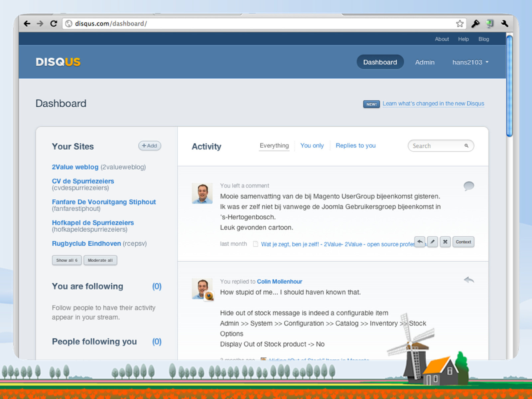Click the People following you count (0)
532x399 pixels.
(157, 341)
